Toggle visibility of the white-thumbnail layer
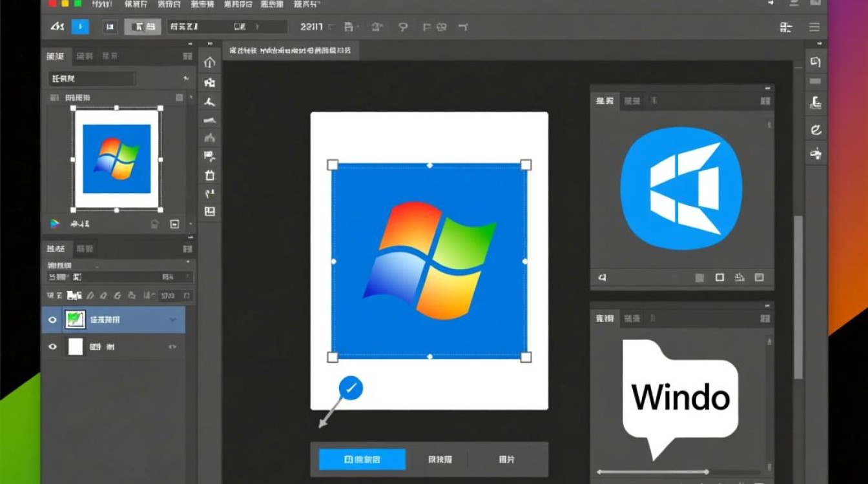The width and height of the screenshot is (868, 484). pyautogui.click(x=52, y=347)
